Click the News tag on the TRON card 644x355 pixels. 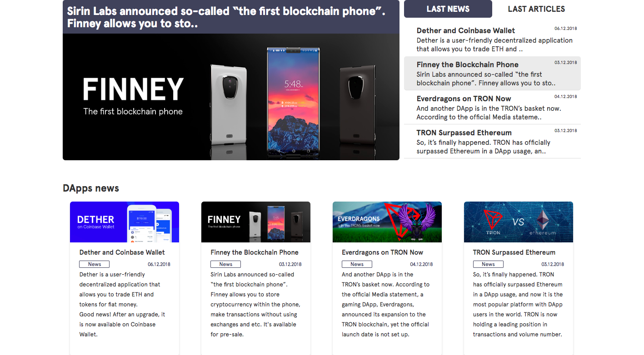[488, 264]
